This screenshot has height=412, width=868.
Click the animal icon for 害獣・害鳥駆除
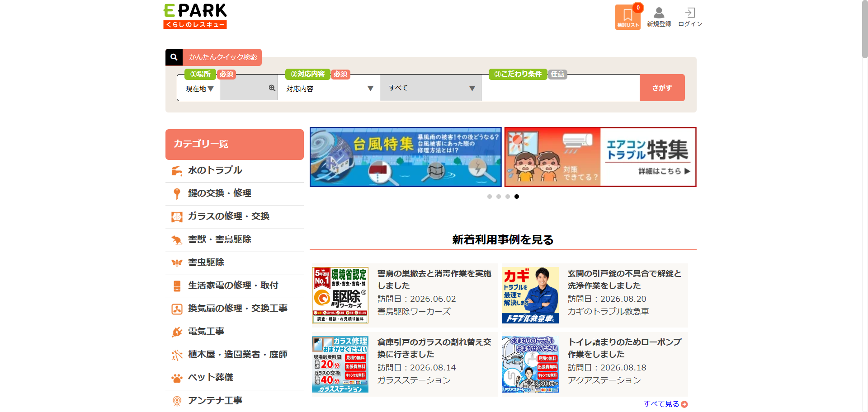(x=177, y=240)
